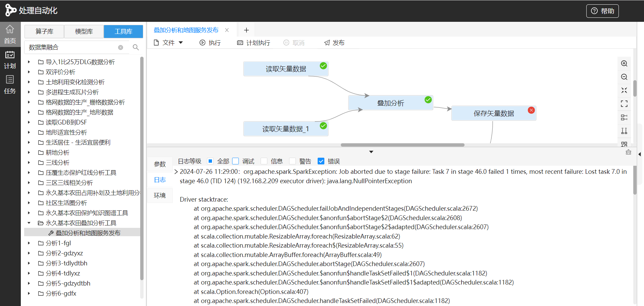This screenshot has height=306, width=644.
Task: Select the 分析6-gdfx folder row
Action: (x=82, y=293)
